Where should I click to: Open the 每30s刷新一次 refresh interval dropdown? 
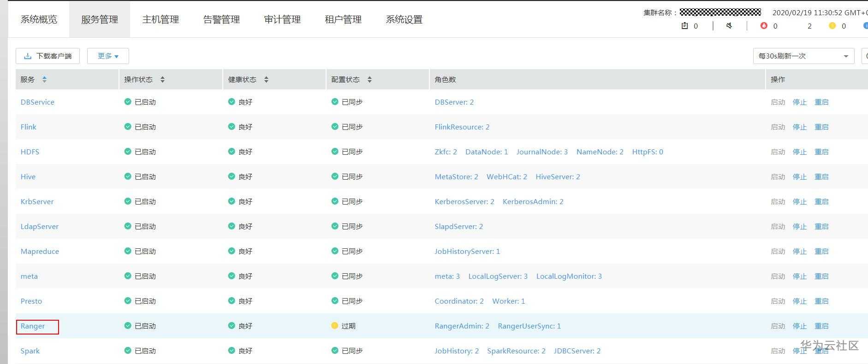(803, 56)
